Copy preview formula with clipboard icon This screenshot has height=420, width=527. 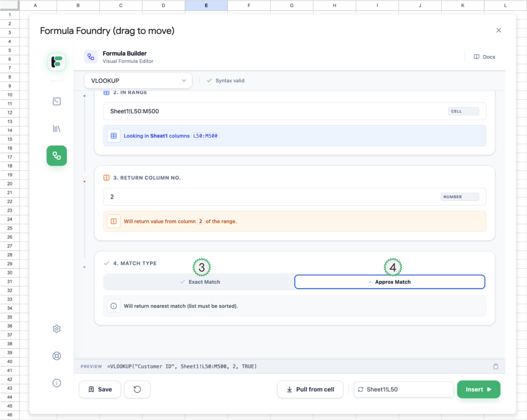pos(496,366)
